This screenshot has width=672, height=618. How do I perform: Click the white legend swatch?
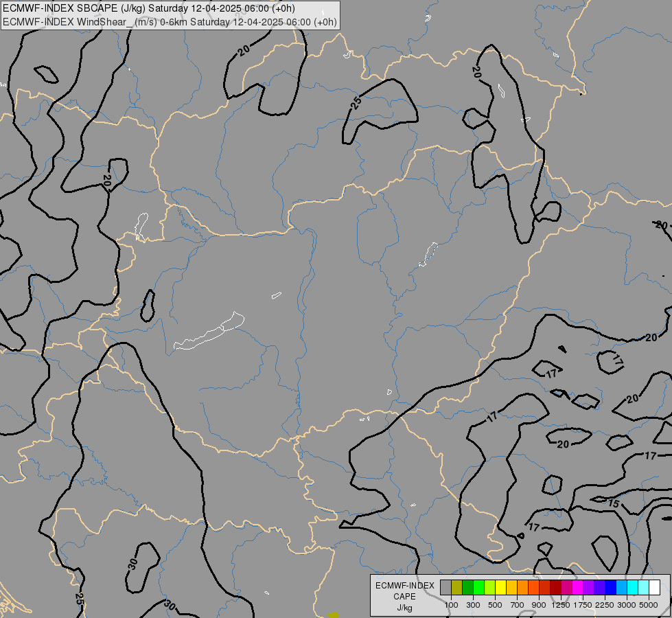pos(654,587)
